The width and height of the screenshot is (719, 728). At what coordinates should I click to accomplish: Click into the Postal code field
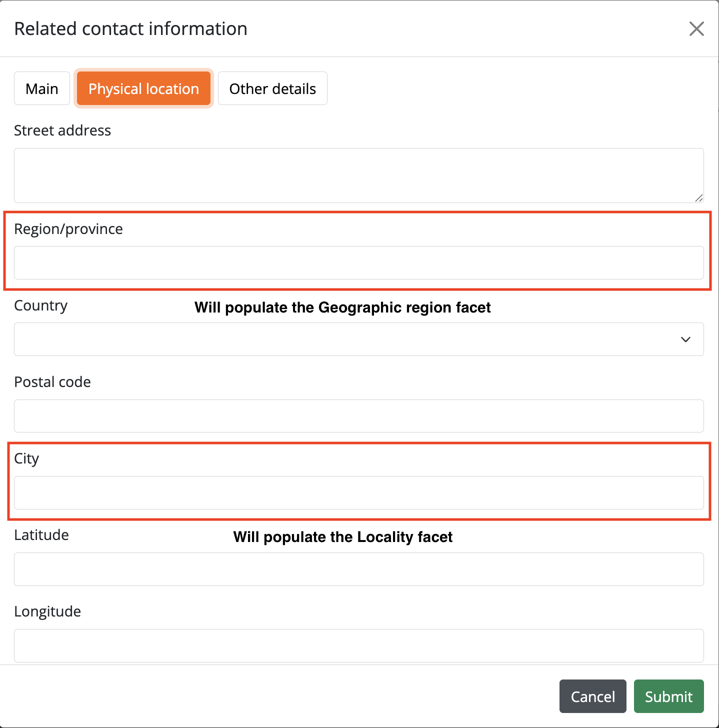pyautogui.click(x=358, y=416)
